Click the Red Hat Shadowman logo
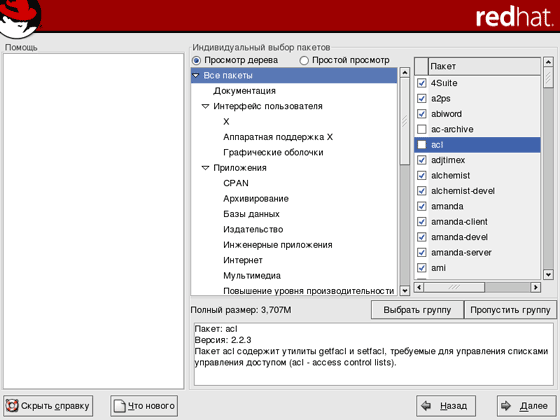 (20, 18)
